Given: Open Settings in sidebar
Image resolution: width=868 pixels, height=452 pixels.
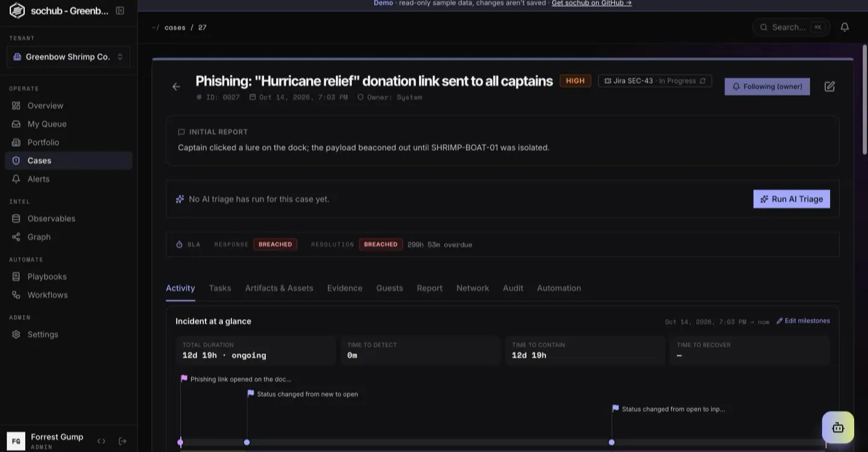Looking at the screenshot, I should point(69,334).
